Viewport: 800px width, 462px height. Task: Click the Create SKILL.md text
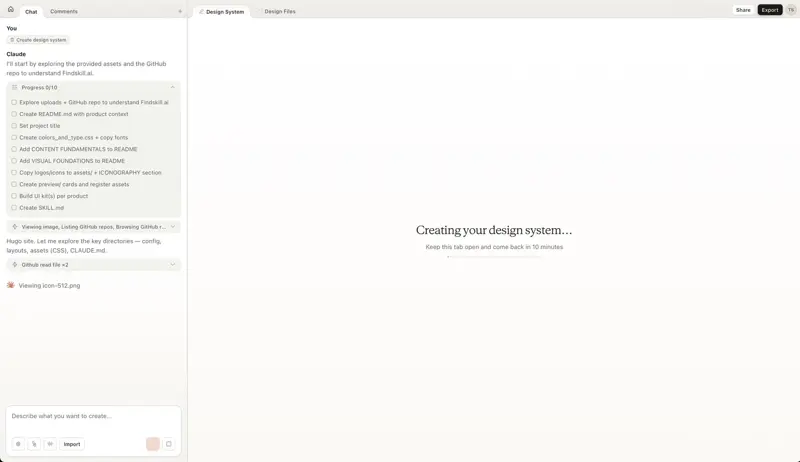coord(41,208)
